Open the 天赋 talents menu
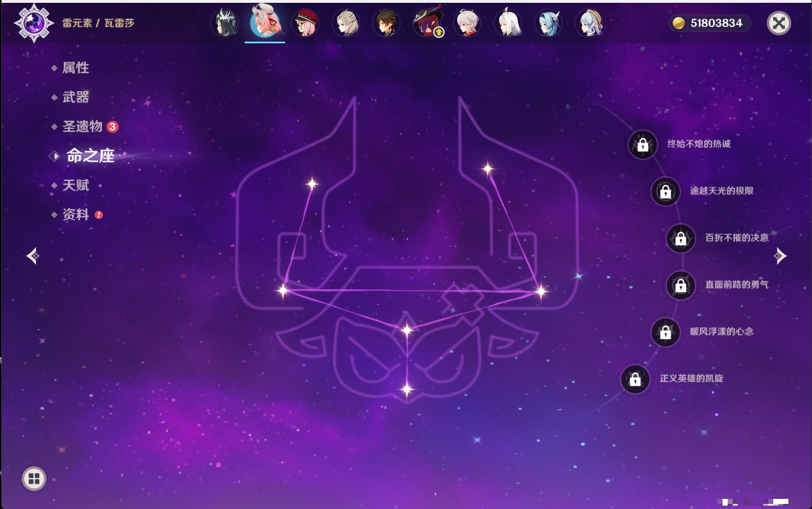 [x=75, y=185]
